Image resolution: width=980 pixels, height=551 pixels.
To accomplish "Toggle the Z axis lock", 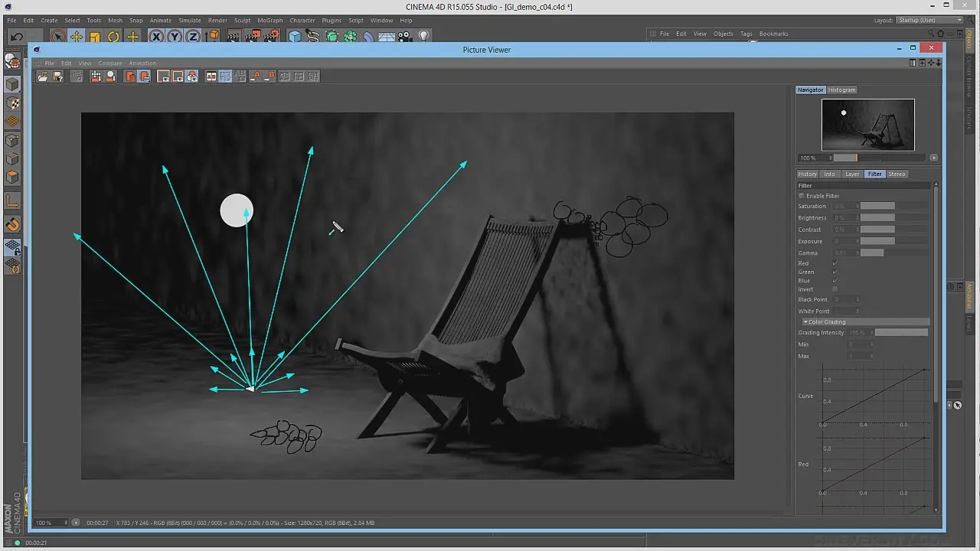I will pos(193,37).
